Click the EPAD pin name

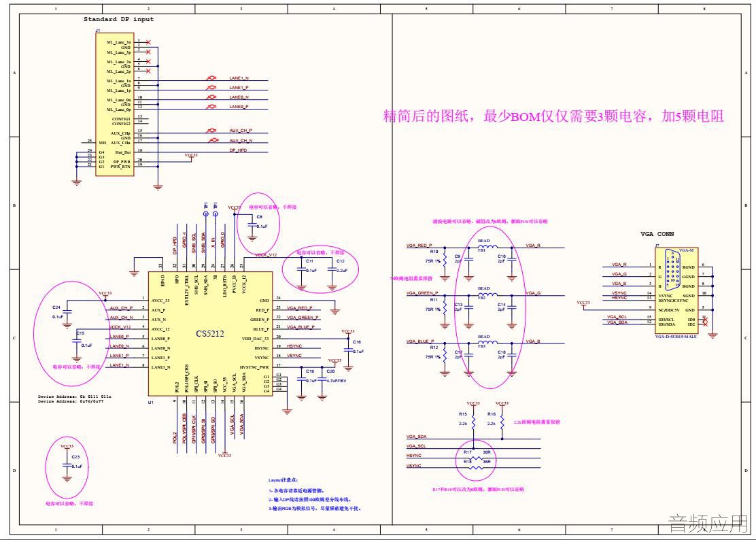pyautogui.click(x=163, y=281)
